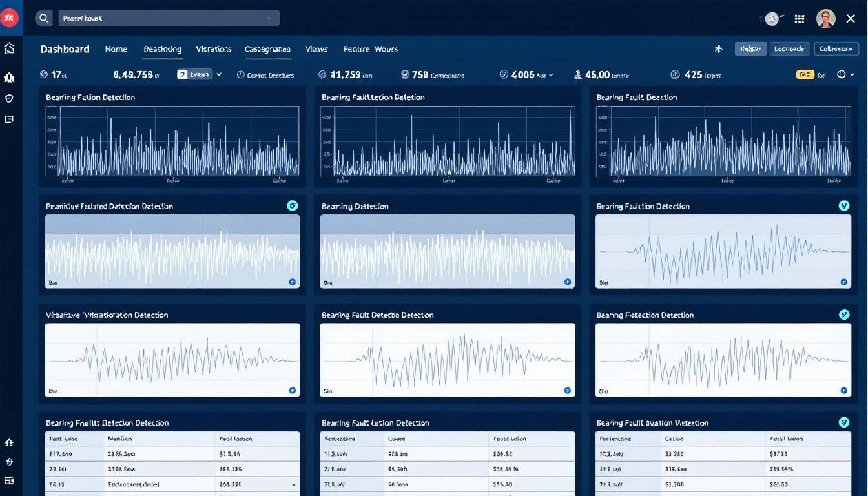Viewport: 868px width, 496px height.
Task: Click the Locneeds button at top right
Action: (789, 48)
